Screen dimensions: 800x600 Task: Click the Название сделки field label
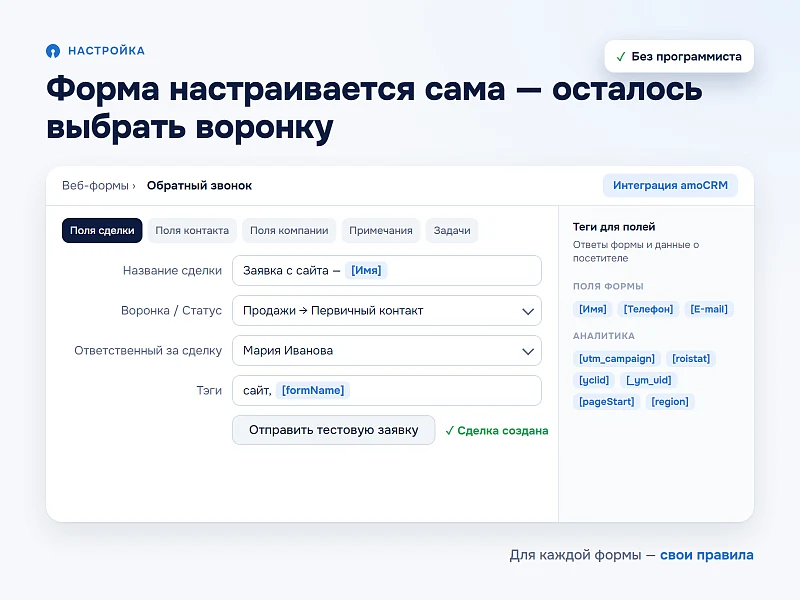(x=172, y=270)
